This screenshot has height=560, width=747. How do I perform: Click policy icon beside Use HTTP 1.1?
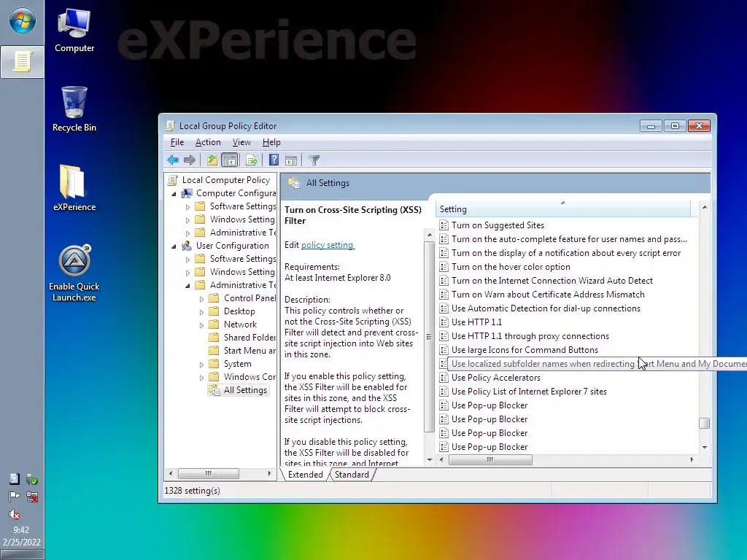click(x=444, y=322)
